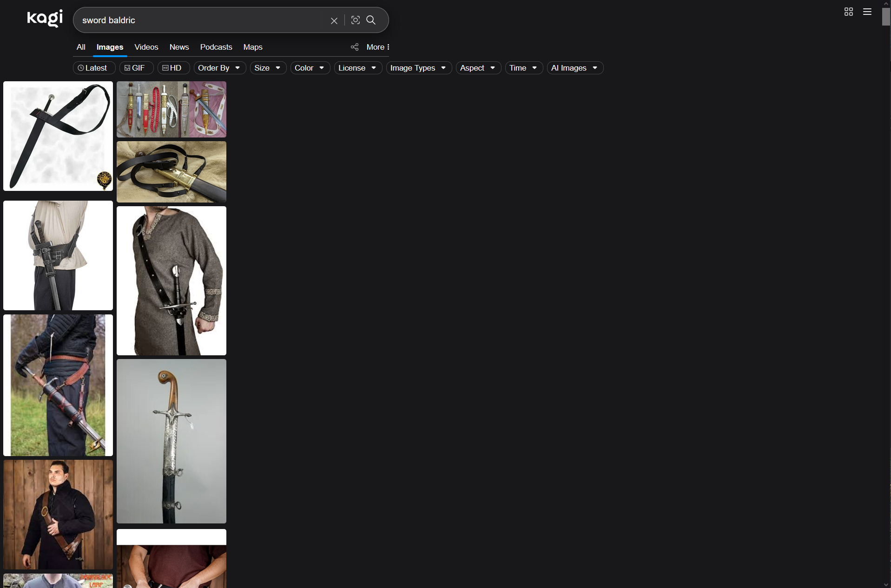The height and width of the screenshot is (588, 891).
Task: Open the AI Images dropdown
Action: click(x=574, y=68)
